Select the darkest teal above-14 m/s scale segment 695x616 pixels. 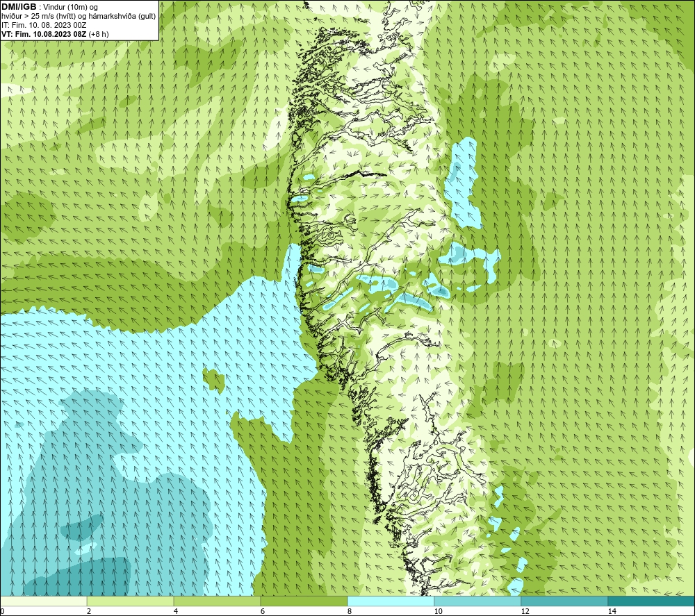652,601
